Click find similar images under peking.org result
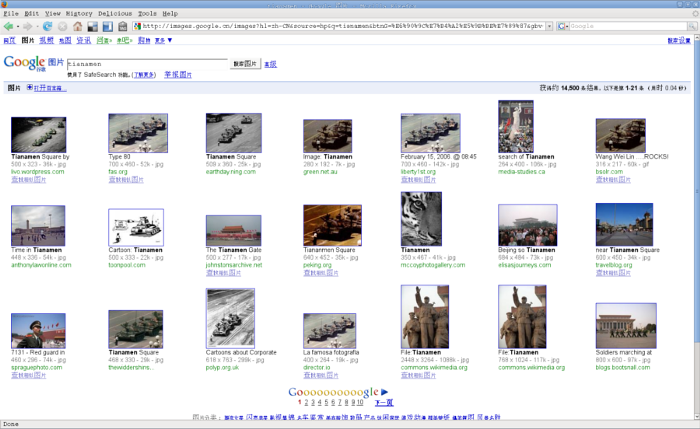Image resolution: width=700 pixels, height=429 pixels. click(321, 273)
